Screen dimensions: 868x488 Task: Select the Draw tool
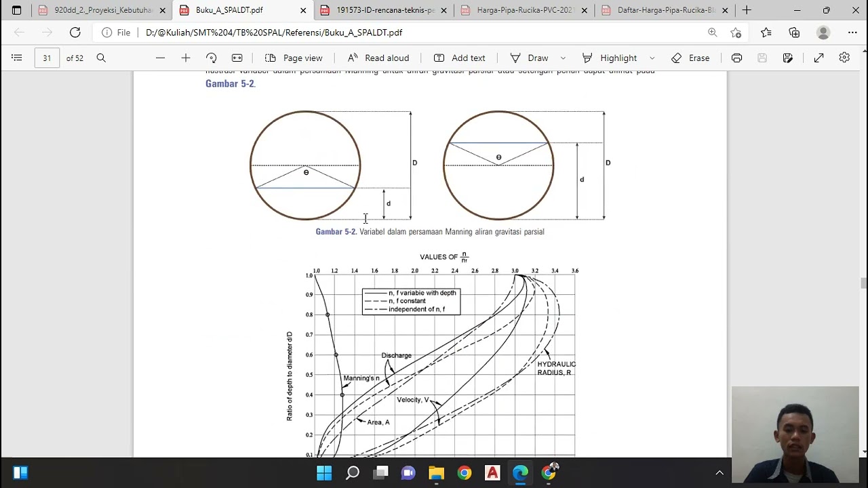click(529, 58)
